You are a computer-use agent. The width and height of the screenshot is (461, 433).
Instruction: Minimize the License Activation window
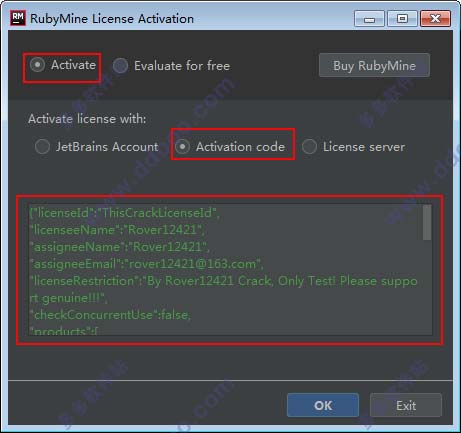(x=369, y=19)
